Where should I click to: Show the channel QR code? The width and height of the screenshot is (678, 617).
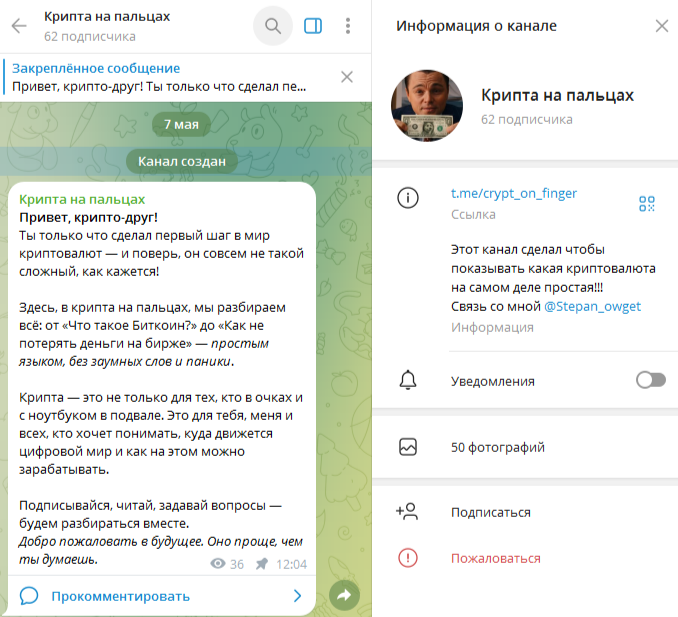tap(647, 203)
